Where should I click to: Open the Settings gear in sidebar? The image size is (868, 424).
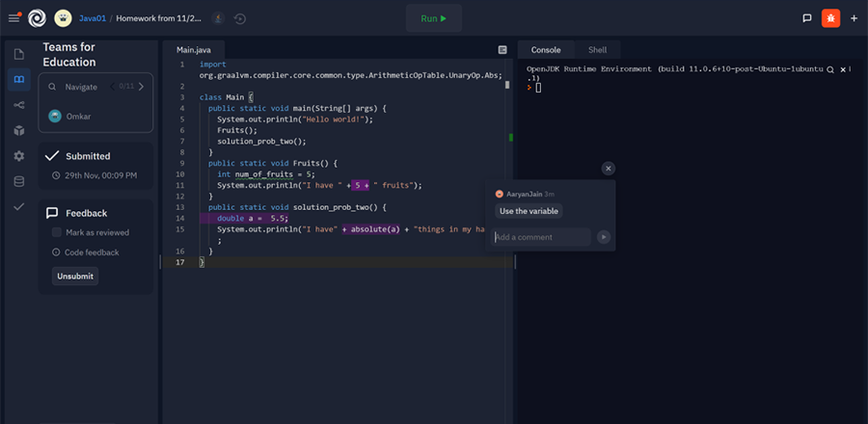(x=18, y=156)
